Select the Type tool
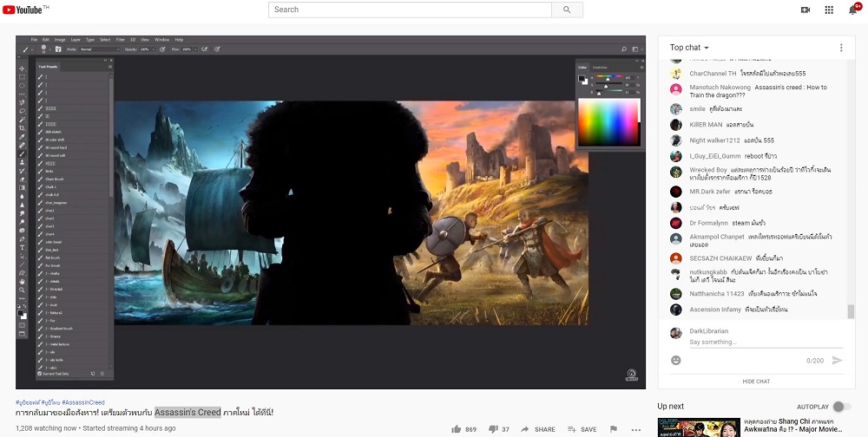The width and height of the screenshot is (868, 437). click(x=23, y=247)
